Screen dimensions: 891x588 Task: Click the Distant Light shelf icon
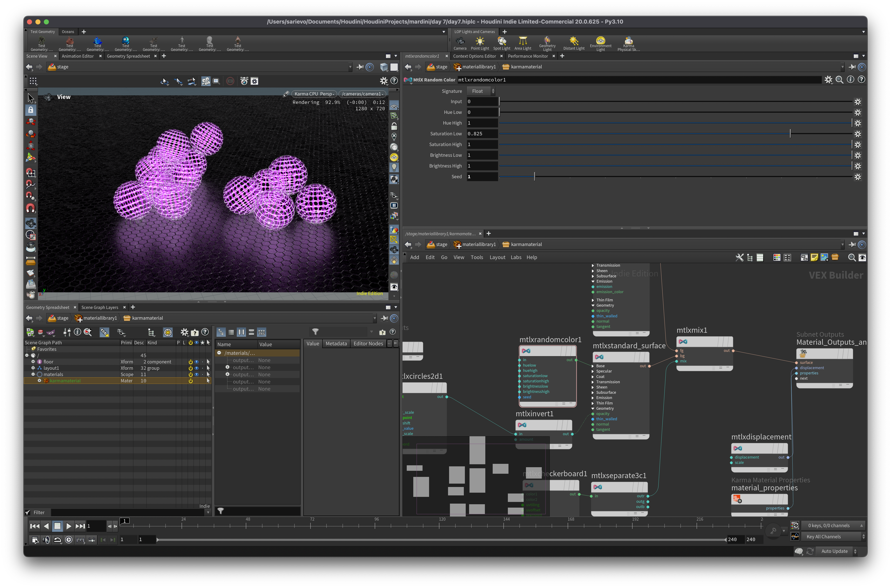tap(574, 43)
